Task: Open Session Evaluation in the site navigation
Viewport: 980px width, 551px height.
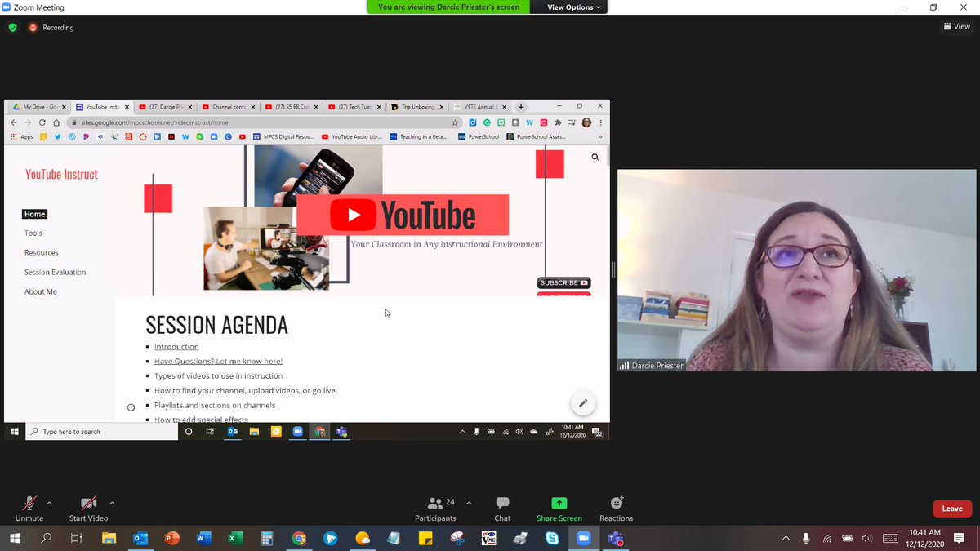Action: [55, 273]
